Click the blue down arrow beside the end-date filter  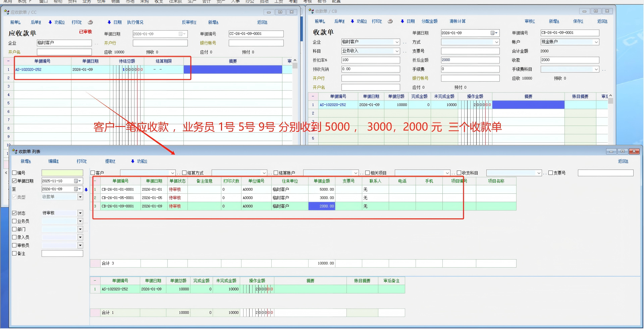click(x=86, y=190)
